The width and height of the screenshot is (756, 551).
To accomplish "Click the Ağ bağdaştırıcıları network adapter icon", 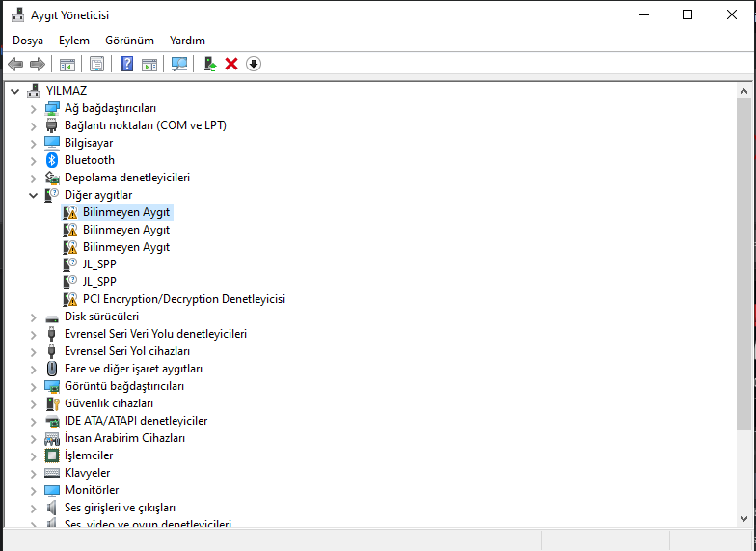I will pos(52,108).
